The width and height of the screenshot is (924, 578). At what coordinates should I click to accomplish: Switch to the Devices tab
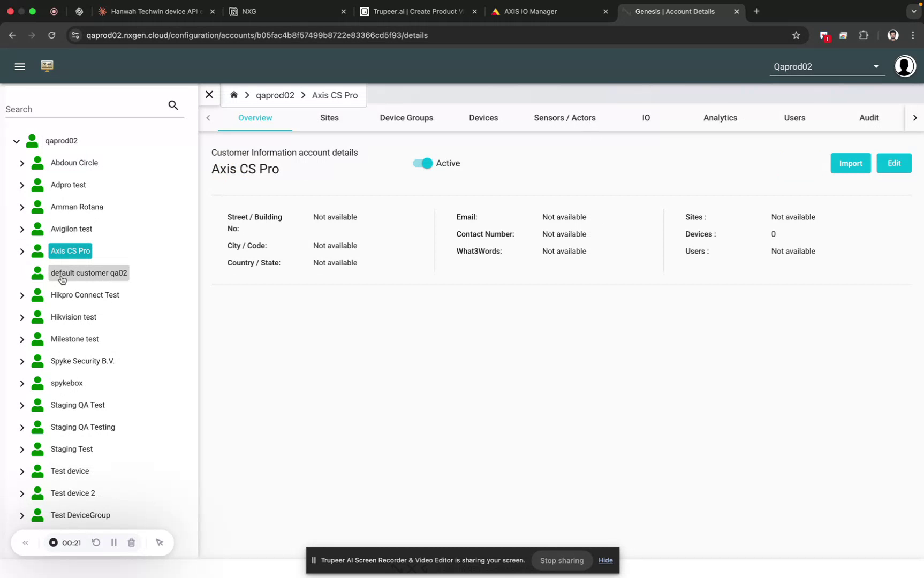(x=483, y=118)
